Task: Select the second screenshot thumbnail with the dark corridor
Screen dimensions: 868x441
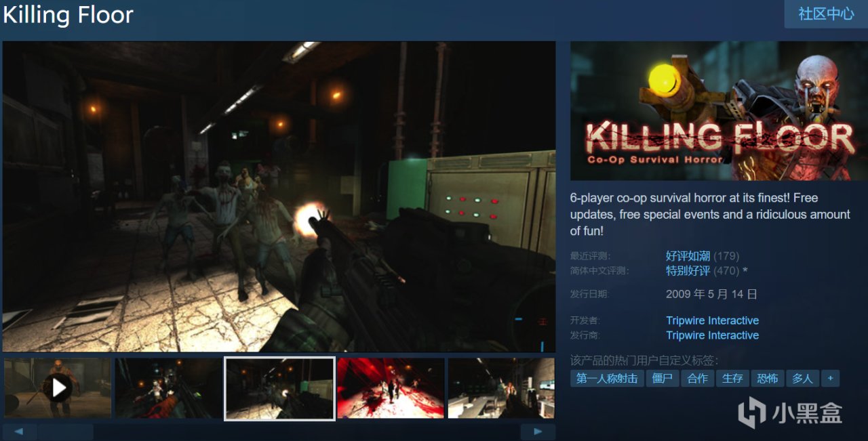Action: pos(168,387)
